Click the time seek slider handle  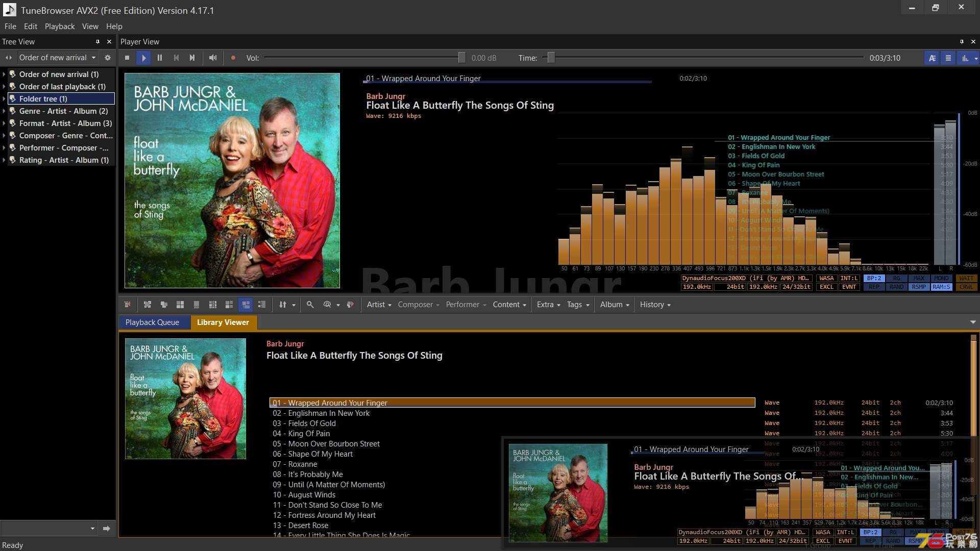tap(551, 58)
